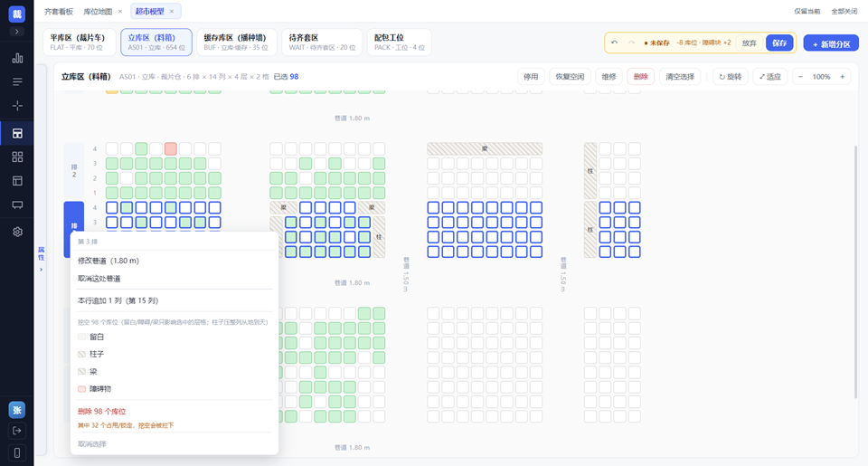Click the vertical scrollbar of the canvas

tap(856, 271)
